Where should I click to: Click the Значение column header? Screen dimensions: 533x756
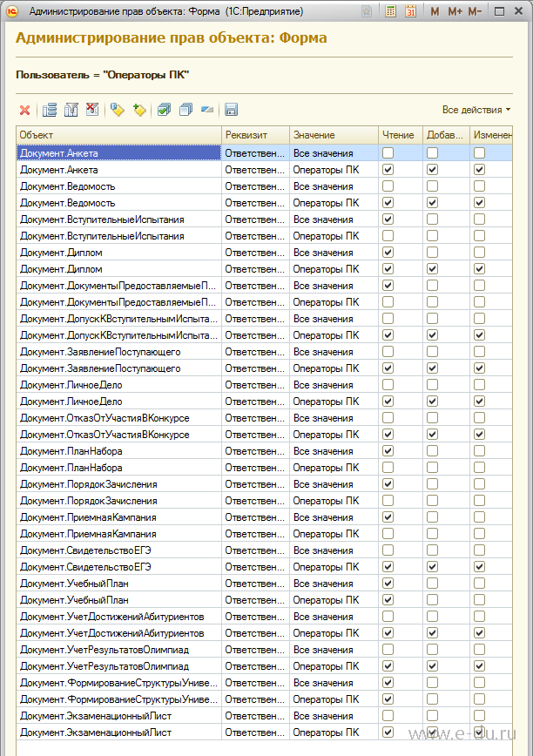pos(334,135)
